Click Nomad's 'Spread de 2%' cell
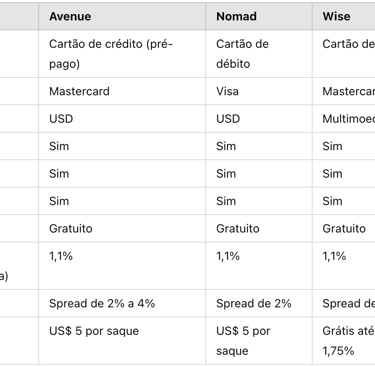The width and height of the screenshot is (375, 366). tap(259, 303)
